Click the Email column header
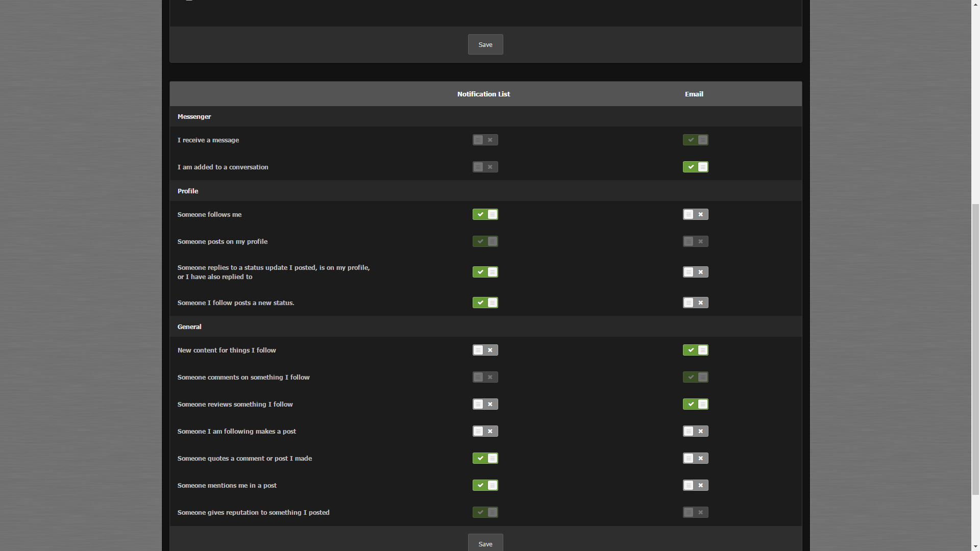 694,94
